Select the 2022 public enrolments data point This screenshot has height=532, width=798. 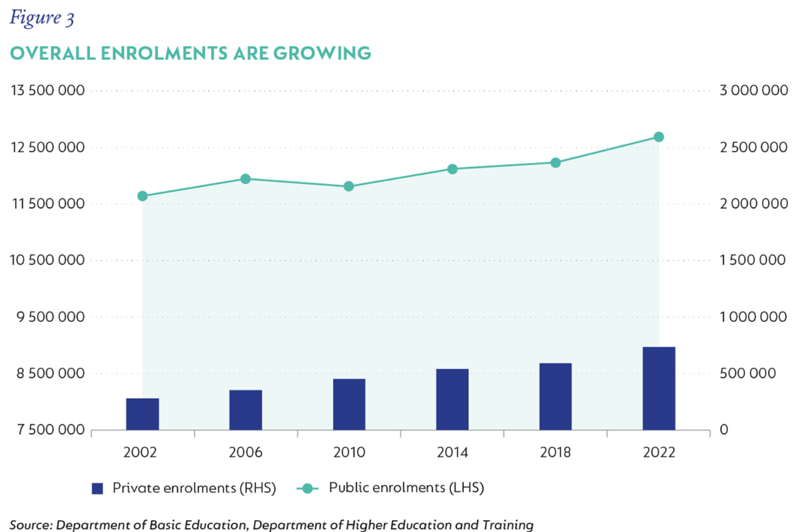tap(658, 136)
